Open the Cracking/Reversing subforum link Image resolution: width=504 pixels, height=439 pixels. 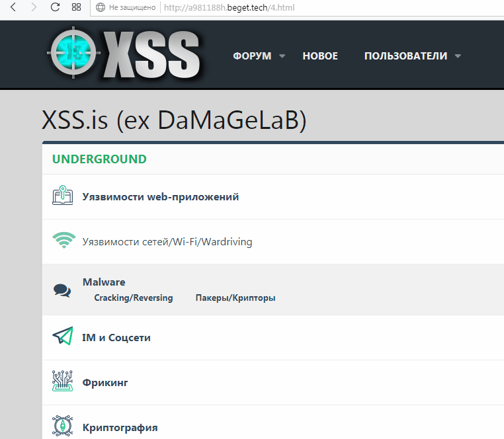pyautogui.click(x=134, y=298)
